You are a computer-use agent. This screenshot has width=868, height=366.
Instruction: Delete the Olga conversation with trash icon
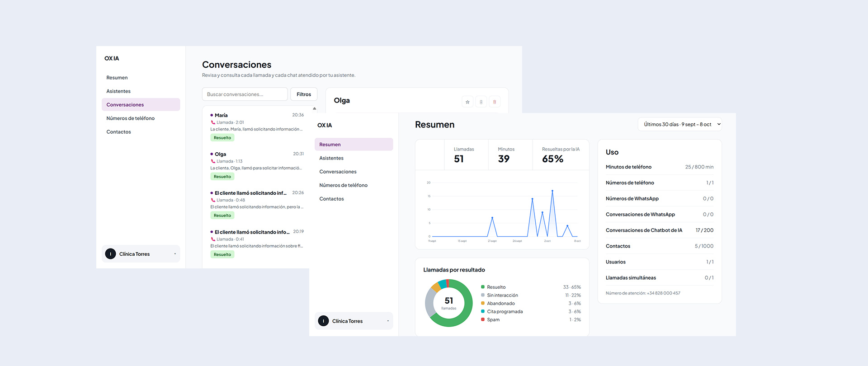495,102
